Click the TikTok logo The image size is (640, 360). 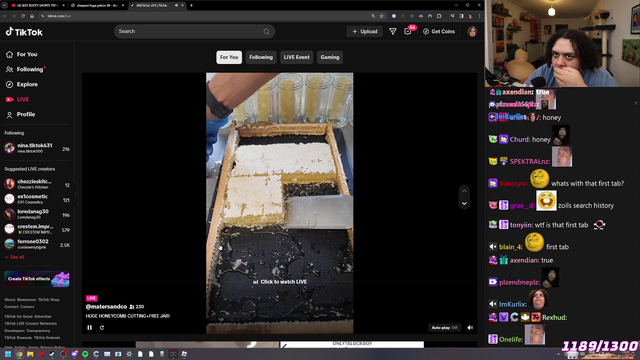pyautogui.click(x=24, y=32)
